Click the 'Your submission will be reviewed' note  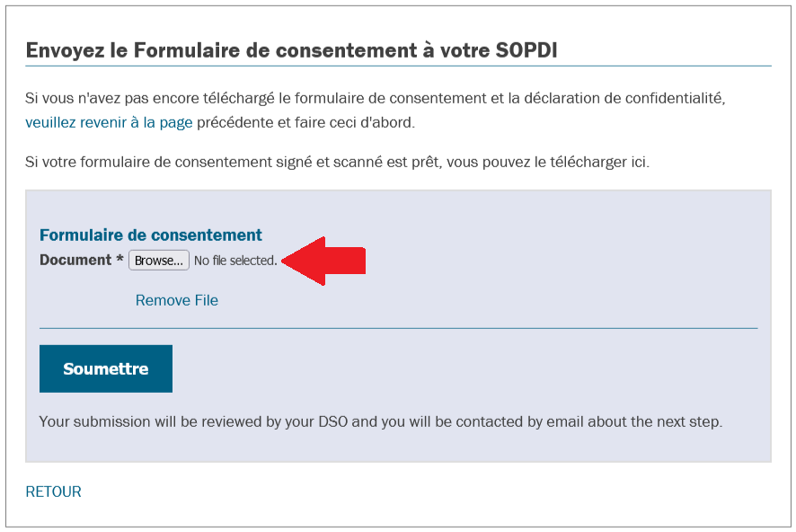point(381,421)
